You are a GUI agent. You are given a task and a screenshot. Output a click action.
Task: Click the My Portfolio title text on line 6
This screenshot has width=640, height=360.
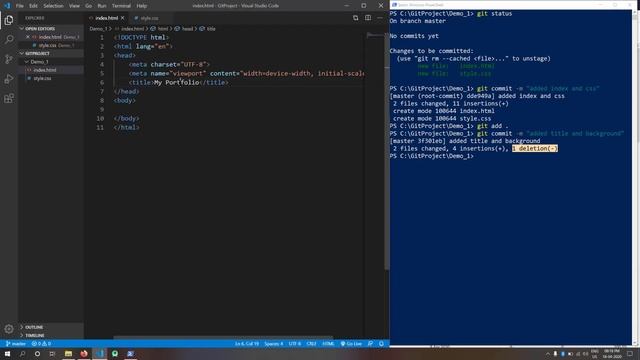[x=177, y=82]
